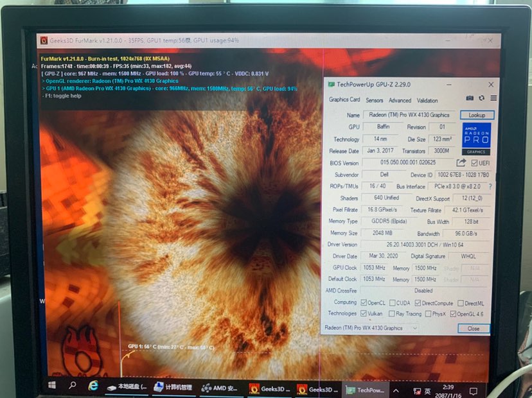
Task: Click the BIOS export share icon
Action: tap(461, 162)
